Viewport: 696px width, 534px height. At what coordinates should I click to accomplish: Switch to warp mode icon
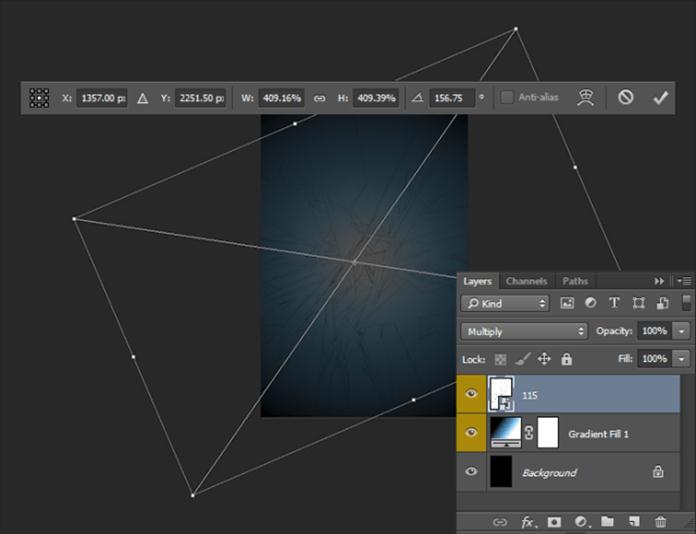[x=586, y=98]
